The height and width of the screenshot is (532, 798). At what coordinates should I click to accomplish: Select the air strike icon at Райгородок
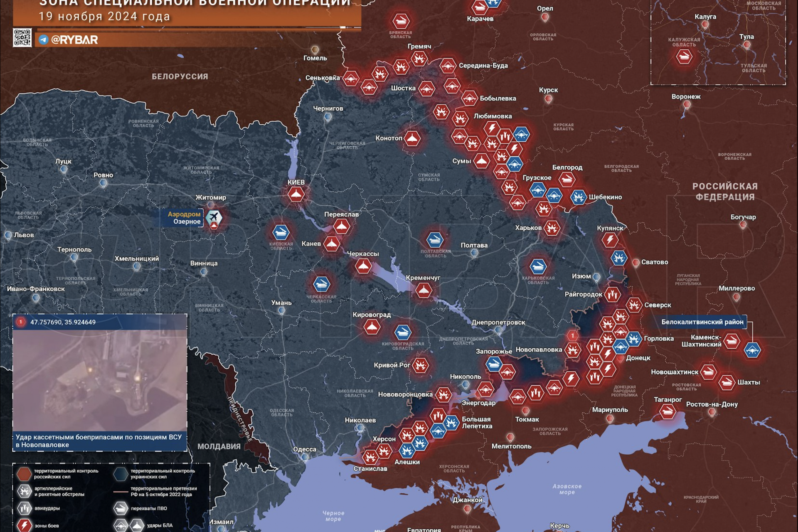[612, 295]
